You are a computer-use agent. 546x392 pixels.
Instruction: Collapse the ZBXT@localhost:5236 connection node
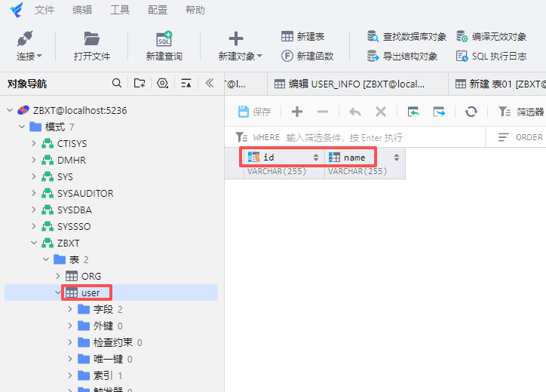[x=10, y=110]
